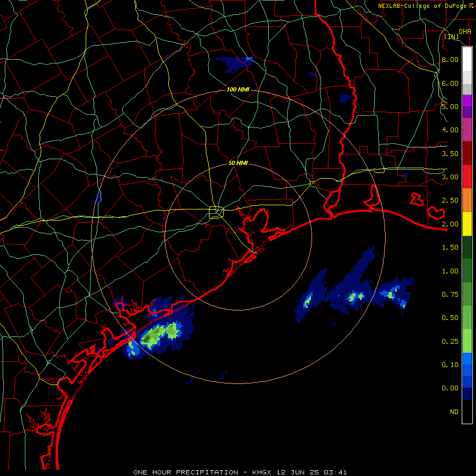Click the magenta 5.00 inch legend swatch
This screenshot has width=476, height=476.
(x=467, y=100)
